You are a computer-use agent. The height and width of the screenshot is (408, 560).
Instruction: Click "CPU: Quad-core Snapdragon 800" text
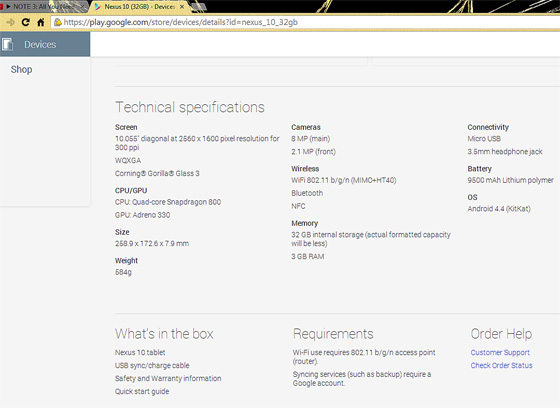tap(168, 202)
